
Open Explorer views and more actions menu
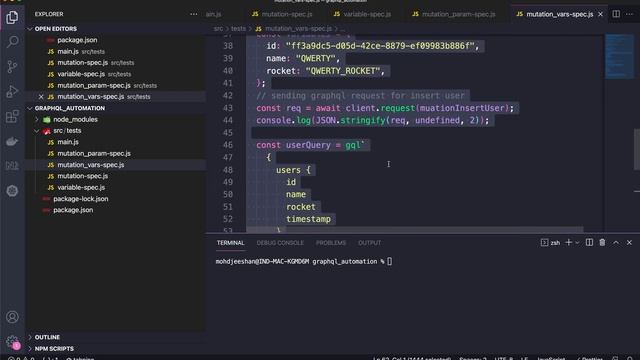(193, 14)
